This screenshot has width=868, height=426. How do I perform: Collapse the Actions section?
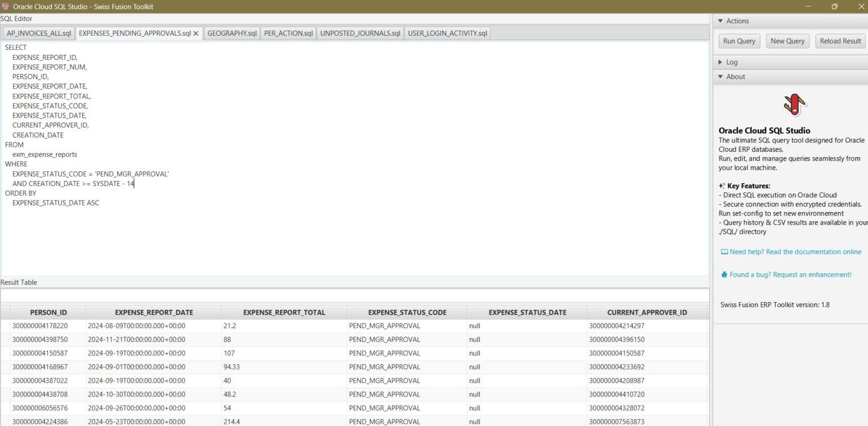tap(735, 21)
